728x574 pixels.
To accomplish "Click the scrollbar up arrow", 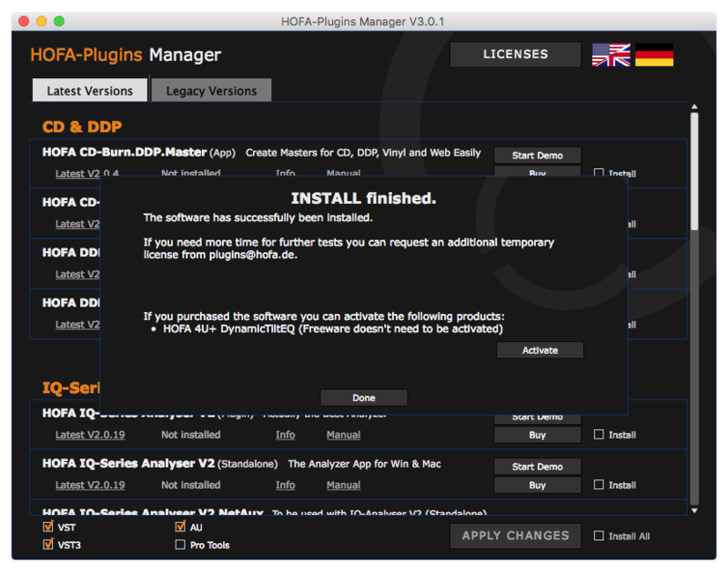I will click(694, 106).
